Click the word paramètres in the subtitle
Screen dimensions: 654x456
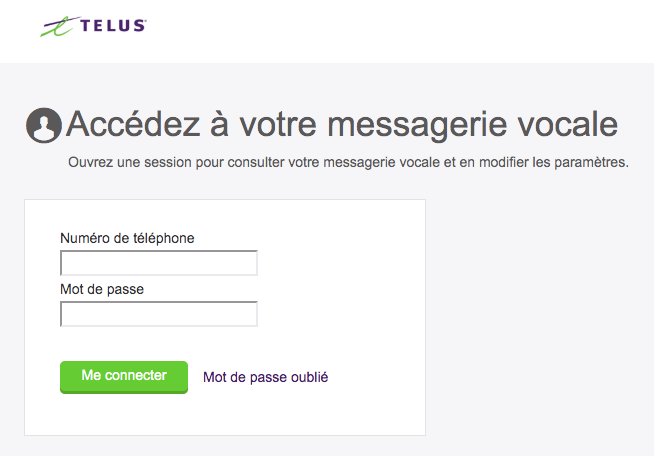(x=591, y=162)
